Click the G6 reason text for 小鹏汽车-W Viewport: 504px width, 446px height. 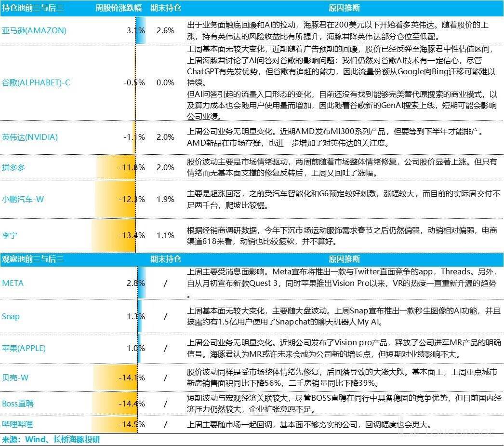click(344, 199)
